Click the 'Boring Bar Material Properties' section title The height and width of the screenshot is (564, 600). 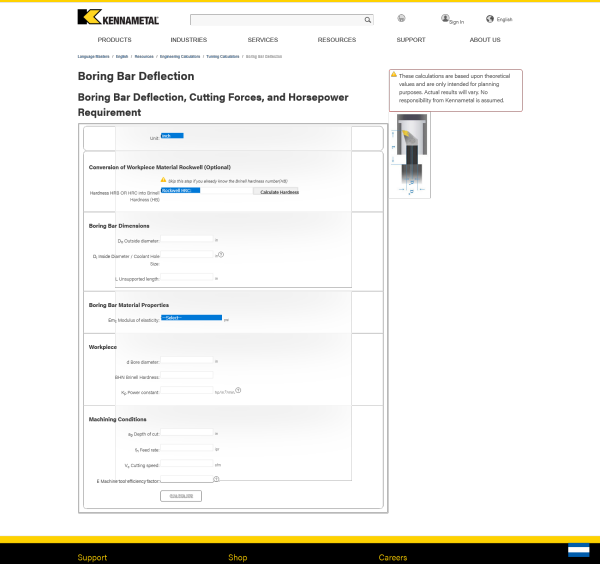pyautogui.click(x=129, y=305)
